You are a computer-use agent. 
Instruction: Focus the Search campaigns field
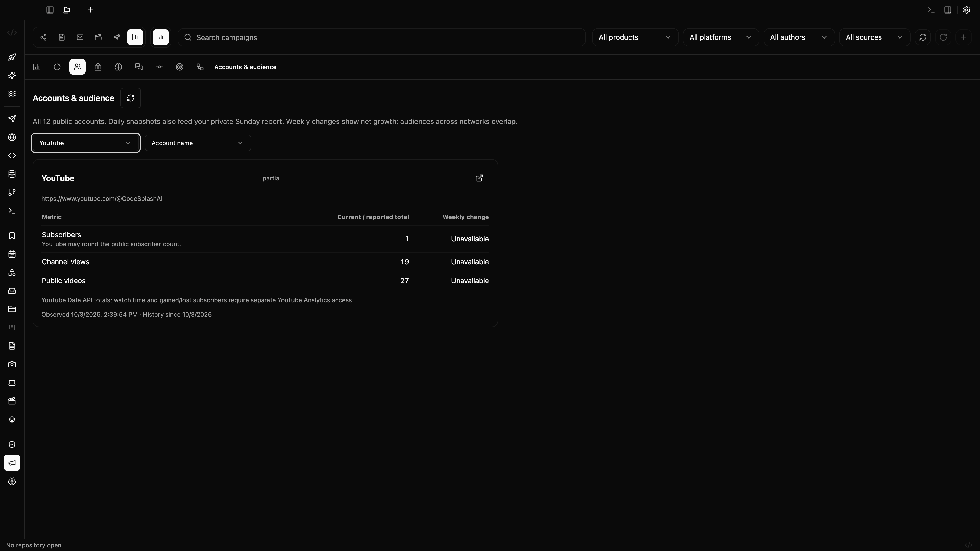click(x=382, y=37)
